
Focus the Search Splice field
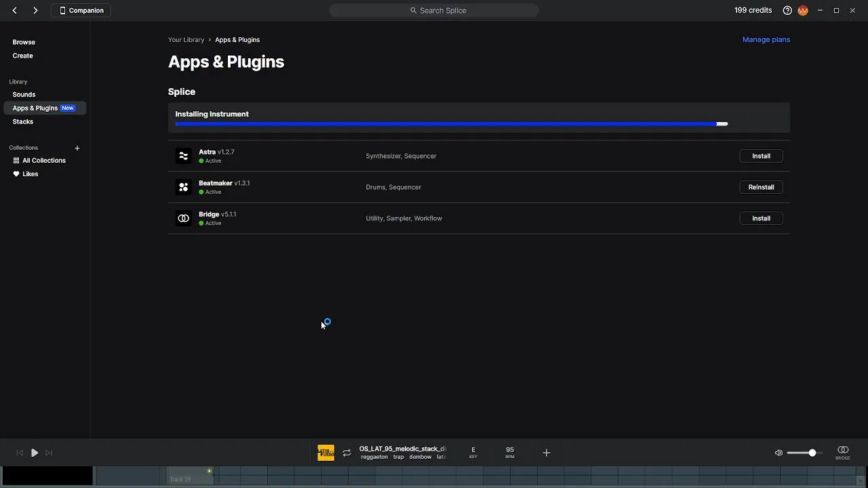pyautogui.click(x=434, y=10)
